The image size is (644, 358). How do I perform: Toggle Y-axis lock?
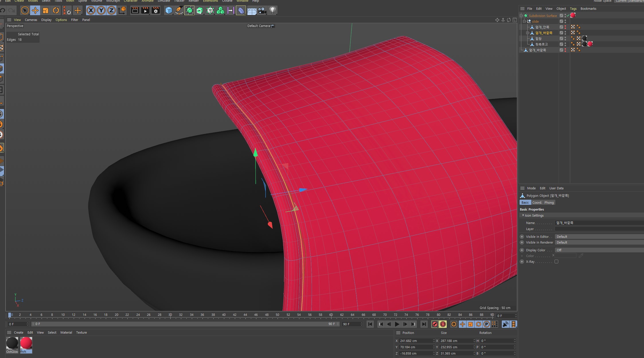[x=101, y=11]
